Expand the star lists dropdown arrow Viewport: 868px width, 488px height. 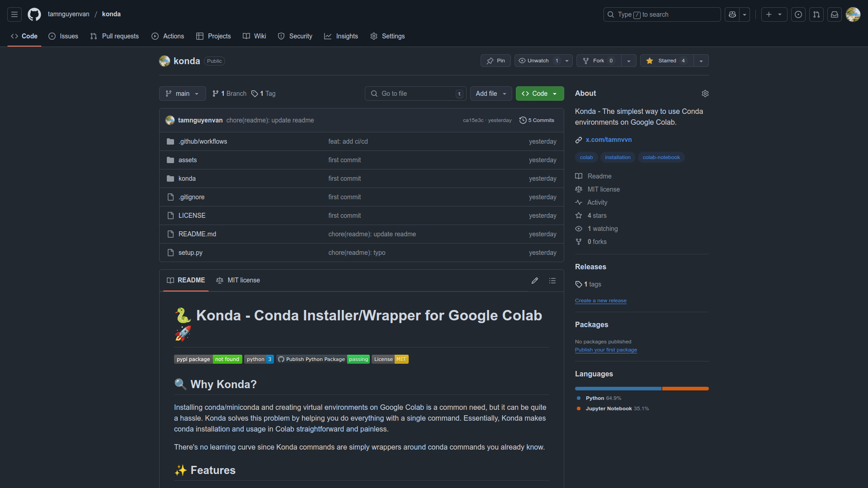701,61
